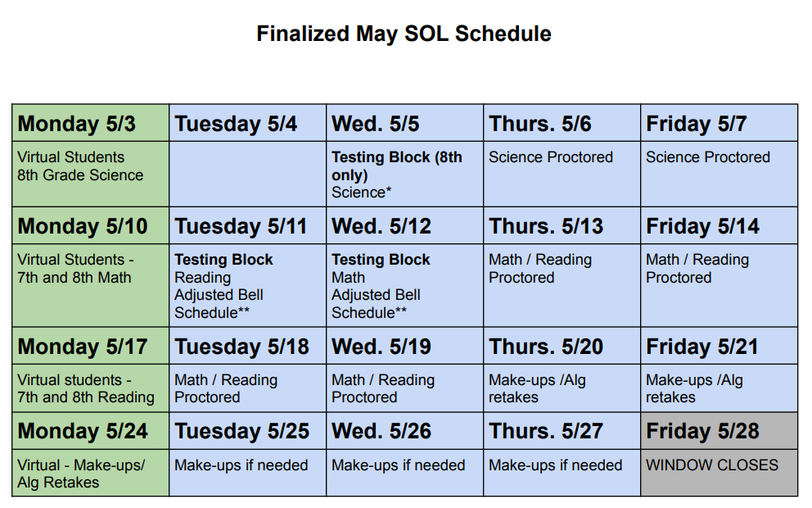Select the Thurs. 5/6 'Science Proctored' cell

pos(562,174)
